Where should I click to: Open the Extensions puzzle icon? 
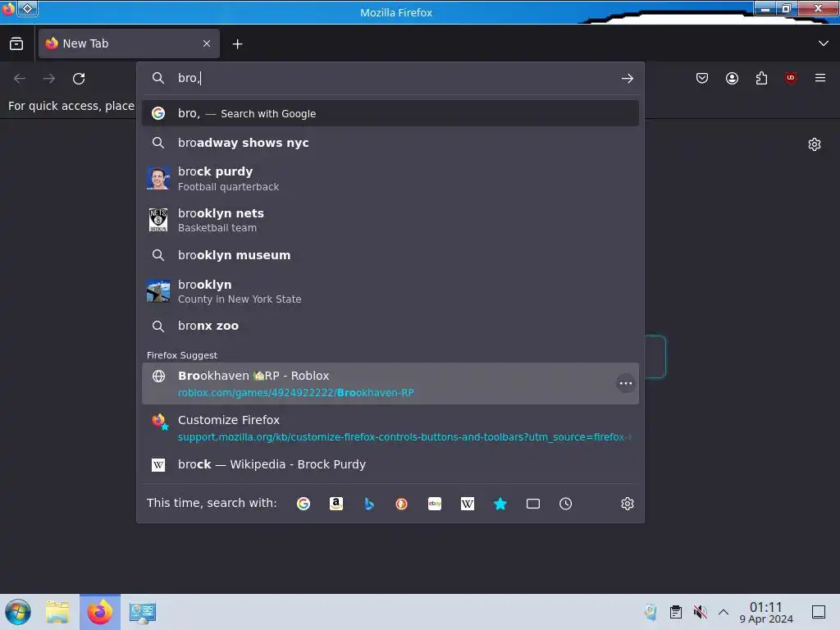(761, 78)
